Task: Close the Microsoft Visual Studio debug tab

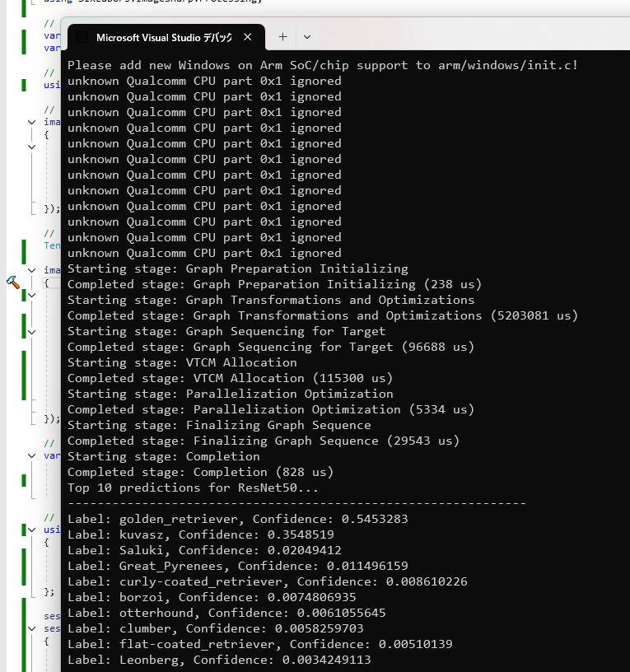Action: (247, 37)
